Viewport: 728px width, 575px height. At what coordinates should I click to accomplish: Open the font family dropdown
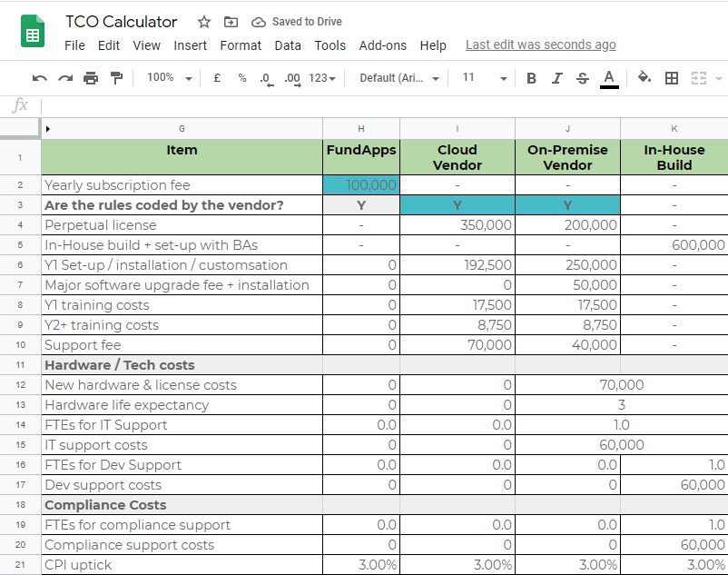398,78
